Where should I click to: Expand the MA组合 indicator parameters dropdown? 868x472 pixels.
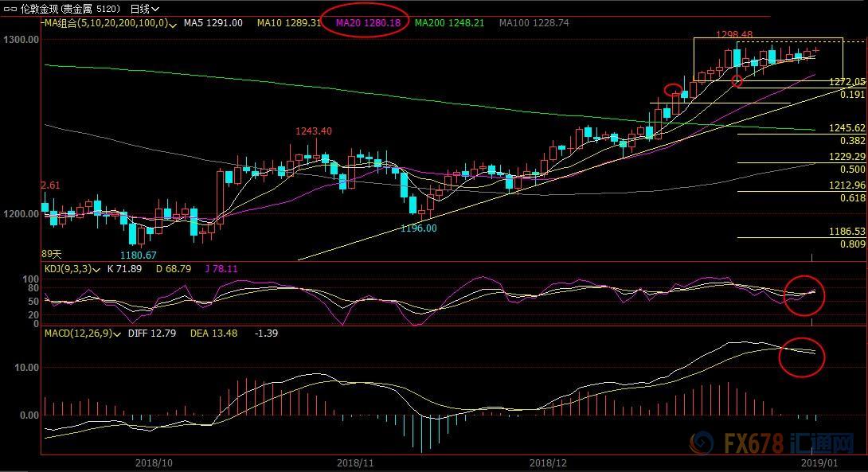point(175,24)
